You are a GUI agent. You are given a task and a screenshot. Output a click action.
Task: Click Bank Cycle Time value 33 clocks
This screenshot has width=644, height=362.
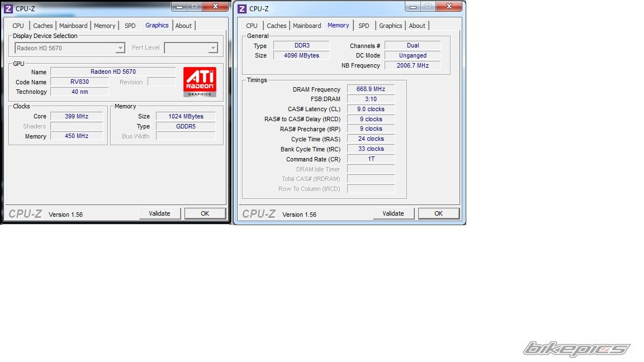371,149
